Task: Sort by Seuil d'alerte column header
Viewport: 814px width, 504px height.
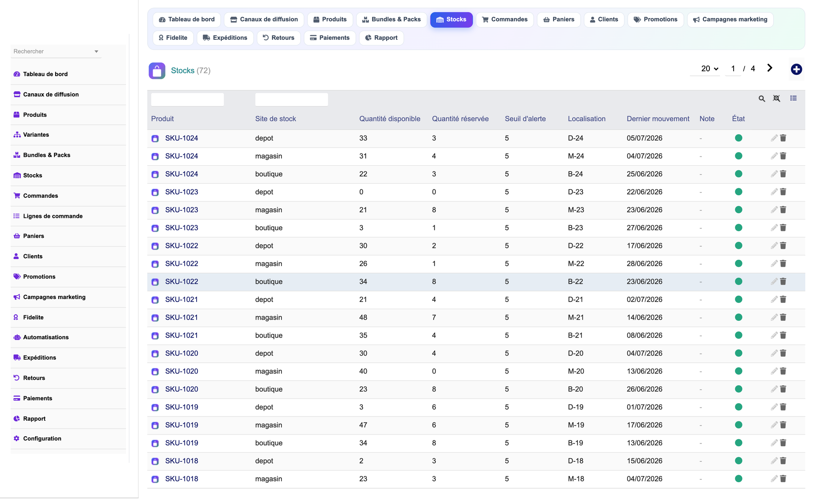Action: click(x=525, y=119)
